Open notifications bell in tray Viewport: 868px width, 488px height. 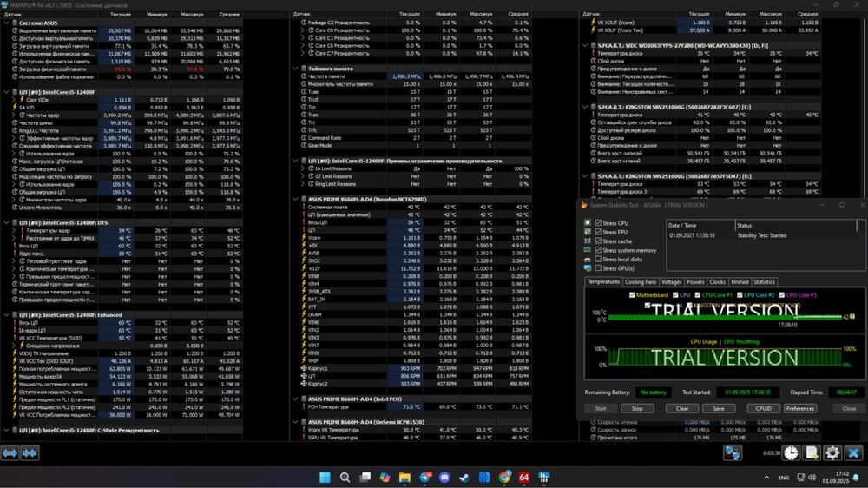pos(857,478)
